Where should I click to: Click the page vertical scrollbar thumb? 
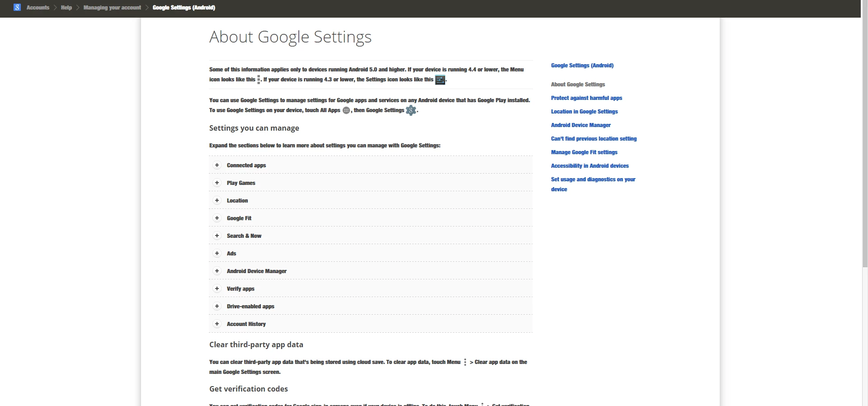tap(865, 134)
